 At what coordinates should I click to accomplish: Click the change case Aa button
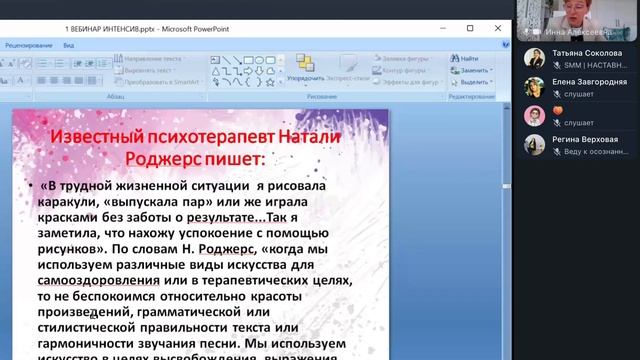tap(4, 80)
